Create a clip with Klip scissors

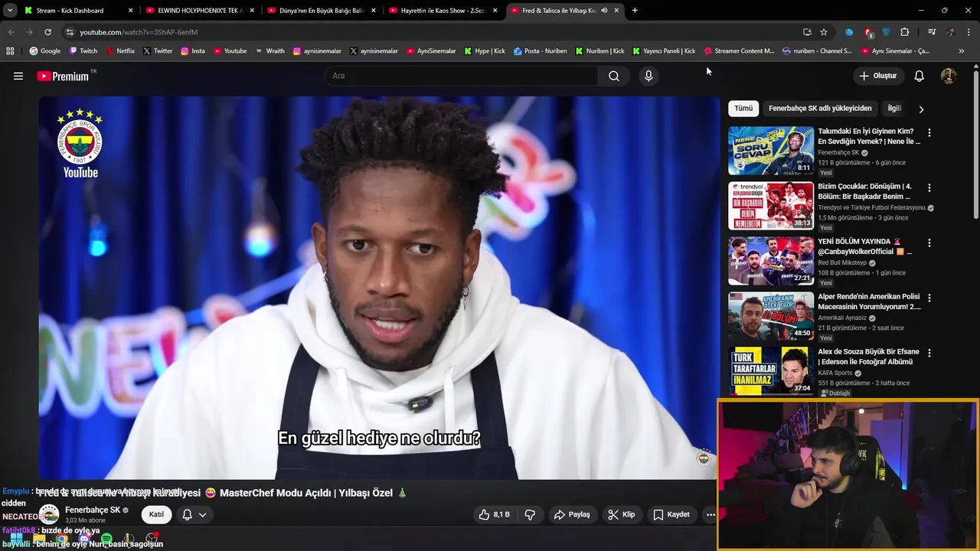tap(621, 514)
